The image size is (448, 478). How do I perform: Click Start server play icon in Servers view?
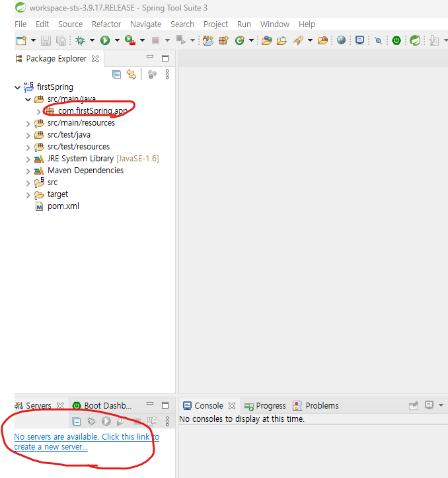[x=106, y=421]
